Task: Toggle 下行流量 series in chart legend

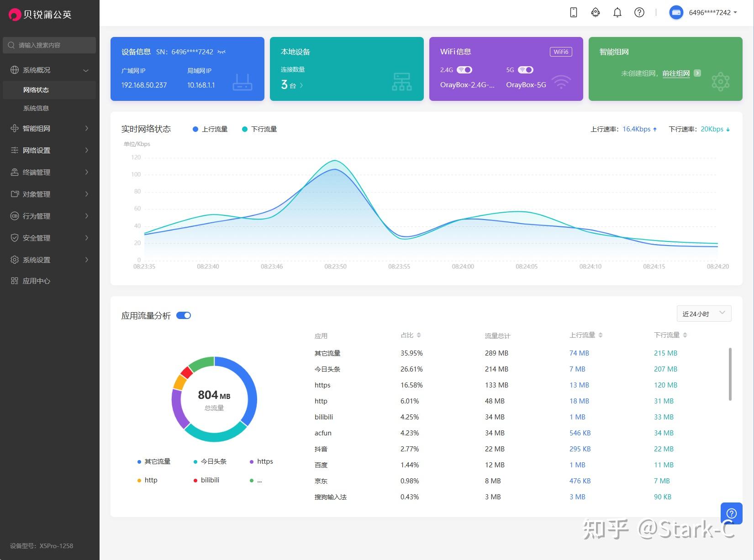Action: click(259, 129)
